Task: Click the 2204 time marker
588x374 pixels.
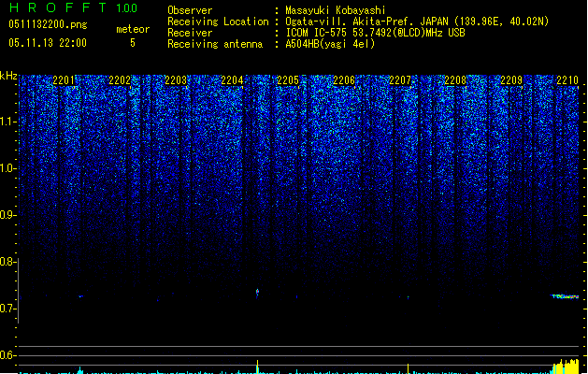Action: pos(232,80)
